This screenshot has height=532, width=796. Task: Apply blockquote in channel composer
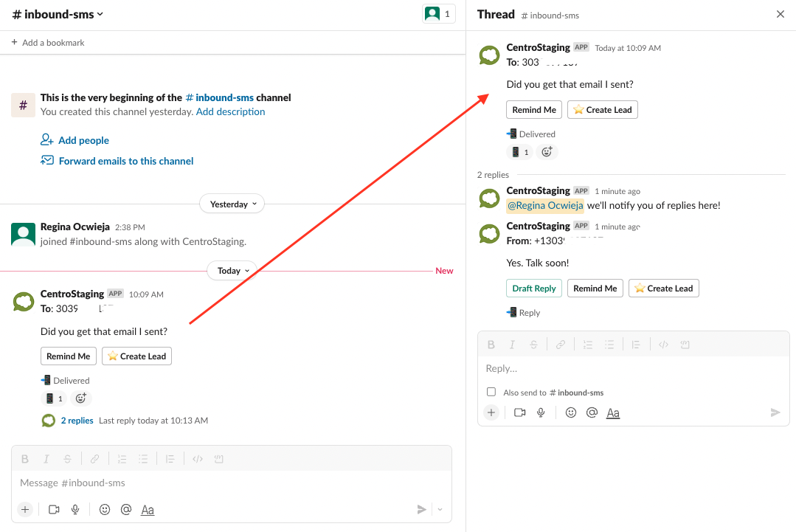[170, 459]
